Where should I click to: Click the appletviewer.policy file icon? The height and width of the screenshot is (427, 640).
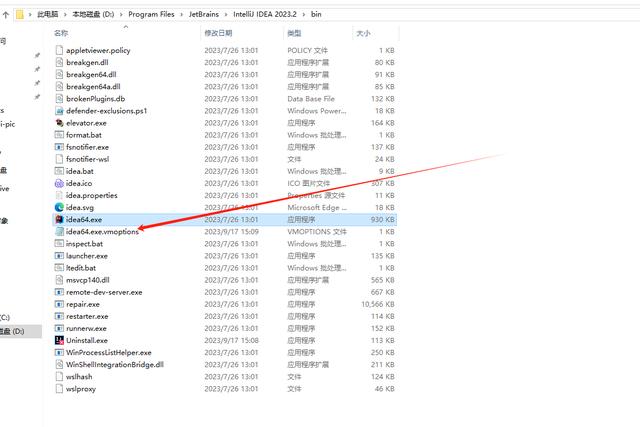[59, 50]
